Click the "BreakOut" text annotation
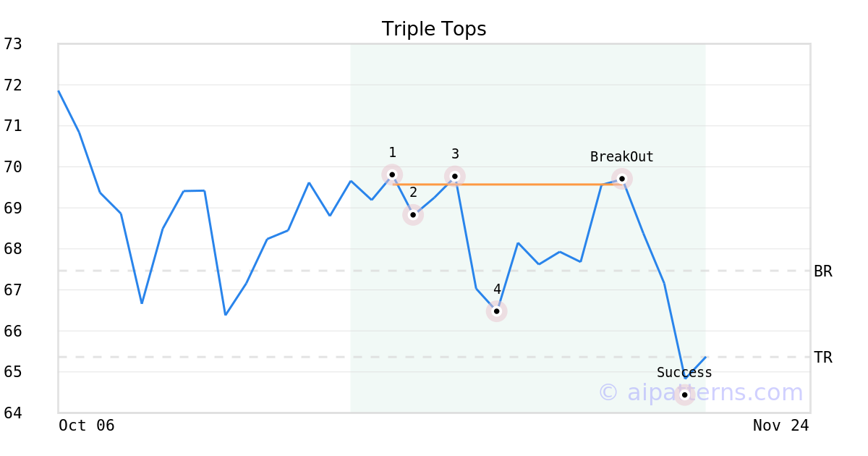Image resolution: width=868 pixels, height=456 pixels. 622,157
